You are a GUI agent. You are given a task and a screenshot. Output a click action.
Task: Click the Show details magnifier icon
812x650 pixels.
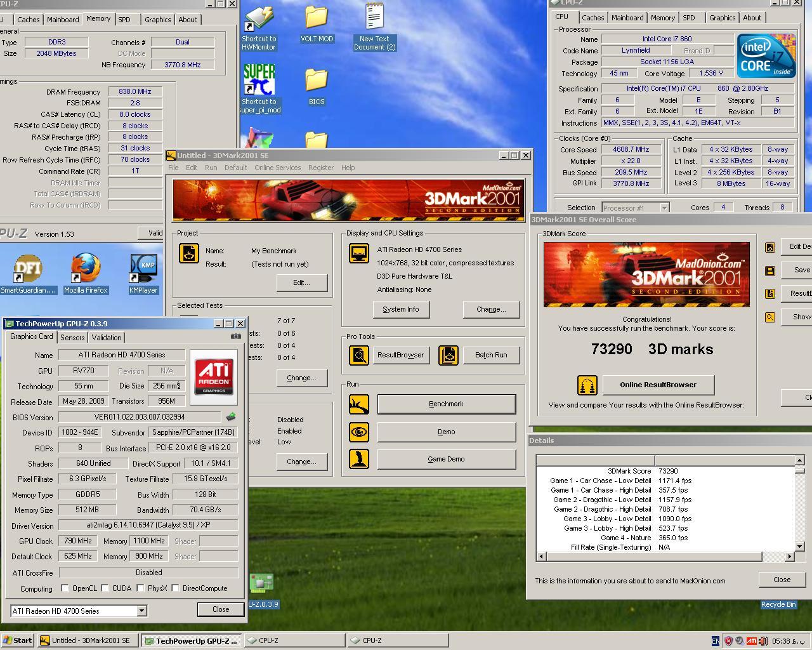click(770, 317)
